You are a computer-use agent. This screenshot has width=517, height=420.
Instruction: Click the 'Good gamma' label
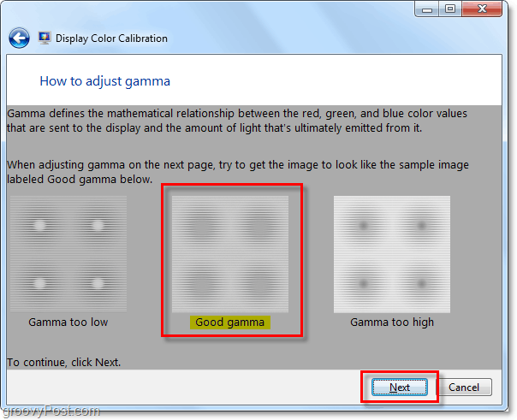click(x=229, y=322)
